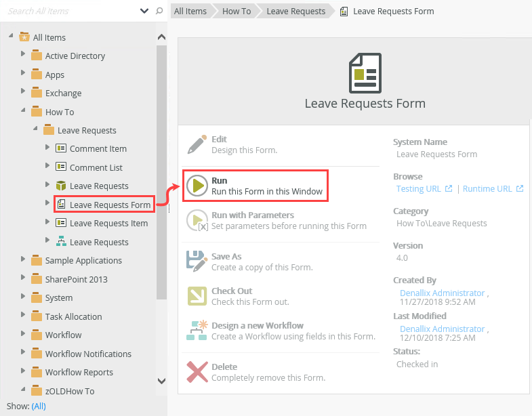Select Task Allocation folder label
Screen dimensions: 532x416
click(x=73, y=316)
